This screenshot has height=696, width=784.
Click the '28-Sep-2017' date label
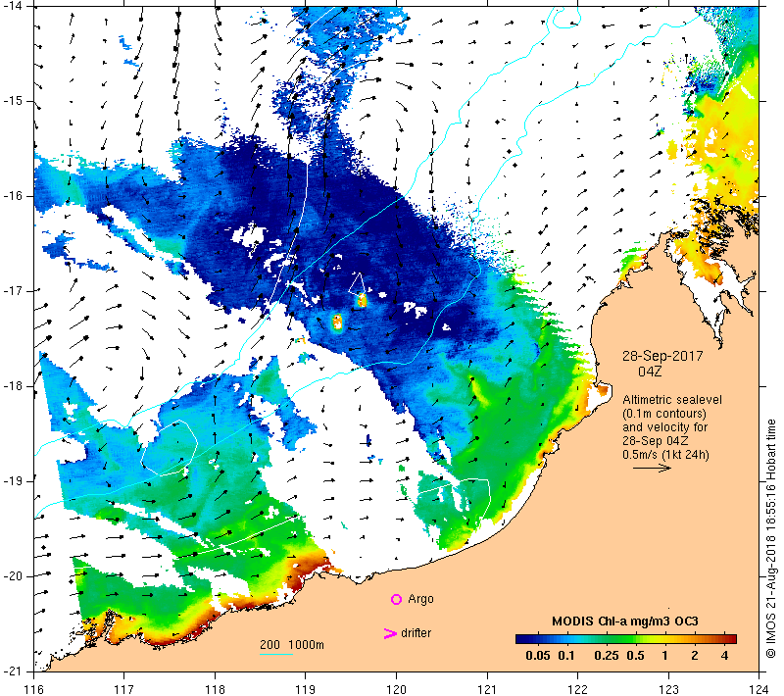[662, 356]
